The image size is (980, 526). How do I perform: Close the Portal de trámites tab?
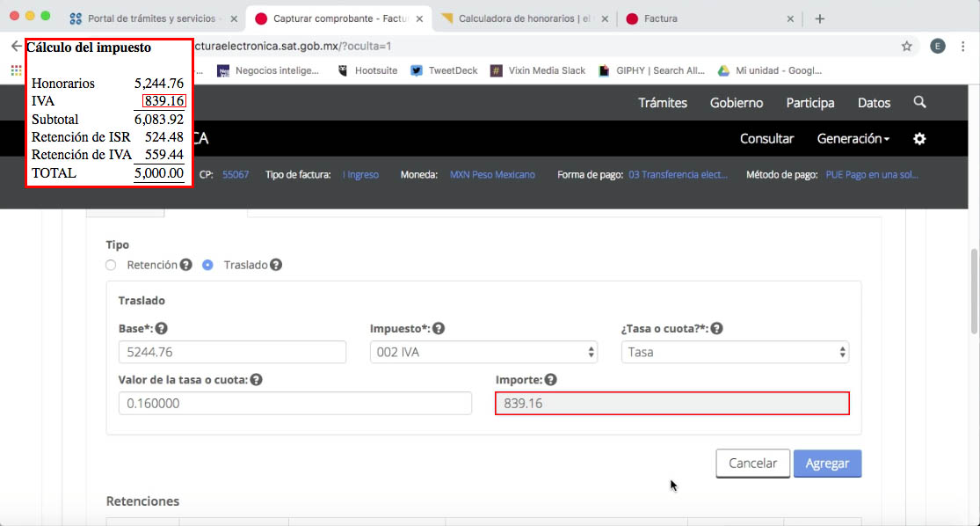(x=234, y=18)
